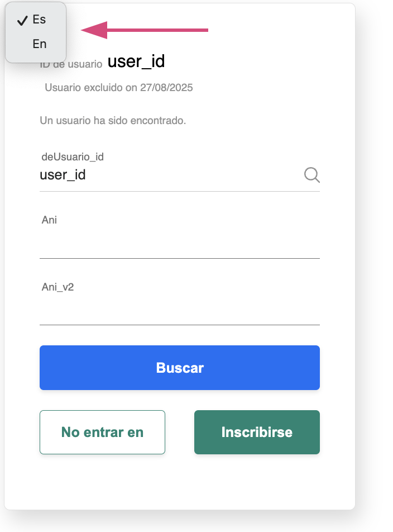Image resolution: width=393 pixels, height=532 pixels.
Task: Click into the empty Ani field
Action: click(179, 244)
